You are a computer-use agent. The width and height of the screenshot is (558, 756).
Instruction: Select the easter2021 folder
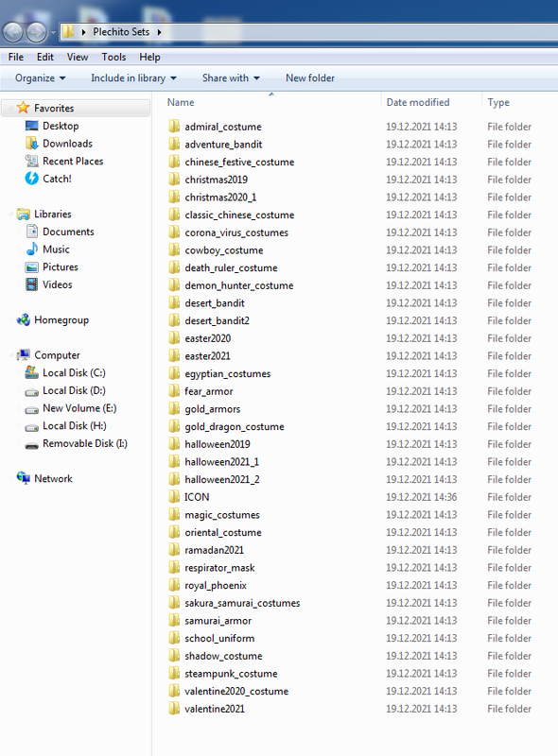point(207,356)
